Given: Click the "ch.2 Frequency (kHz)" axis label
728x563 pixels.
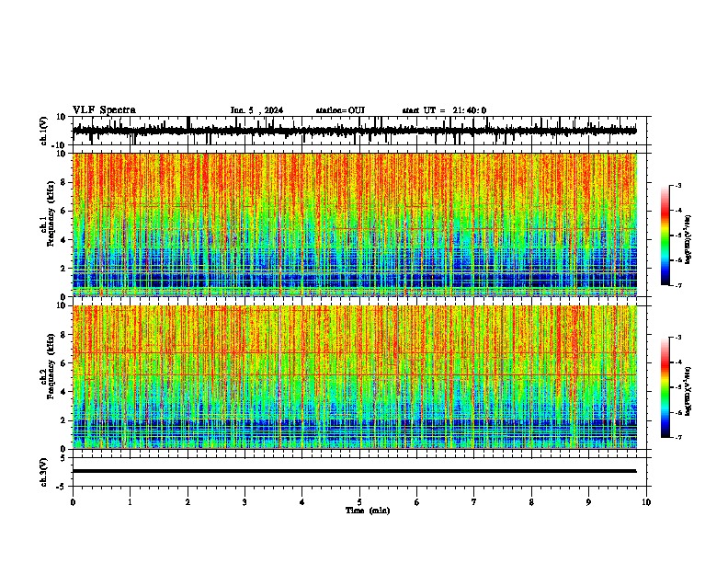Looking at the screenshot, I should [48, 366].
